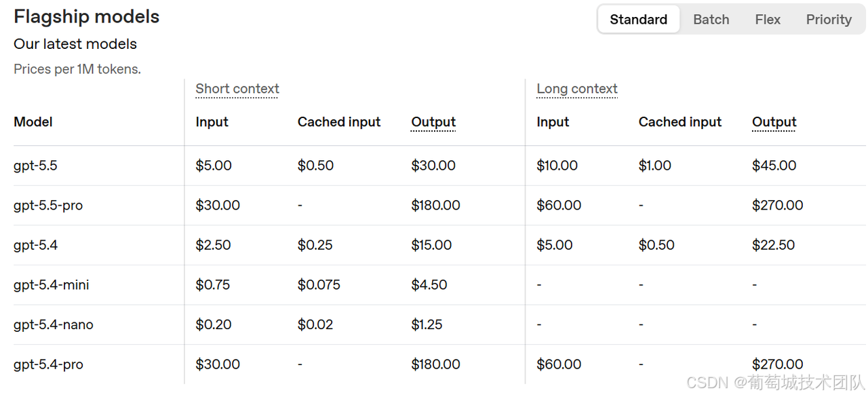Open the Priority pricing tab

pyautogui.click(x=829, y=20)
